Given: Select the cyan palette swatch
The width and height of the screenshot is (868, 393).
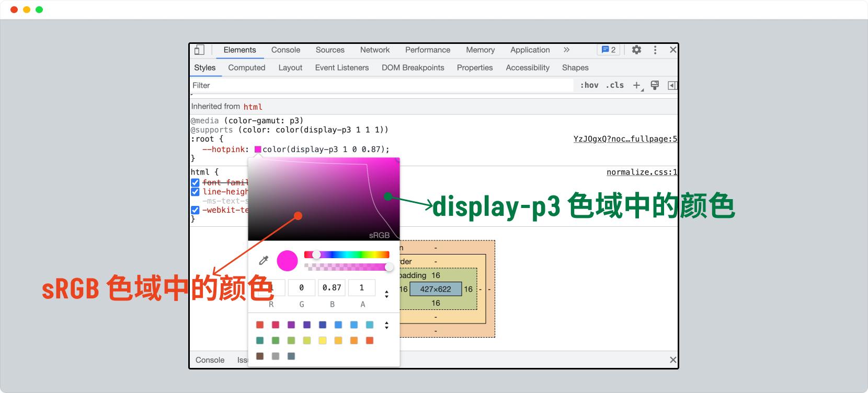Looking at the screenshot, I should pos(370,325).
